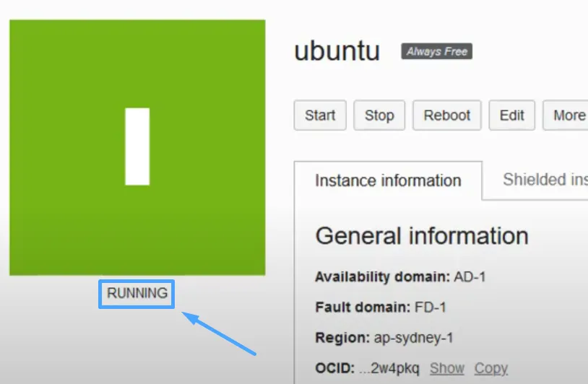Click the Edit button
This screenshot has width=588, height=384.
(512, 115)
